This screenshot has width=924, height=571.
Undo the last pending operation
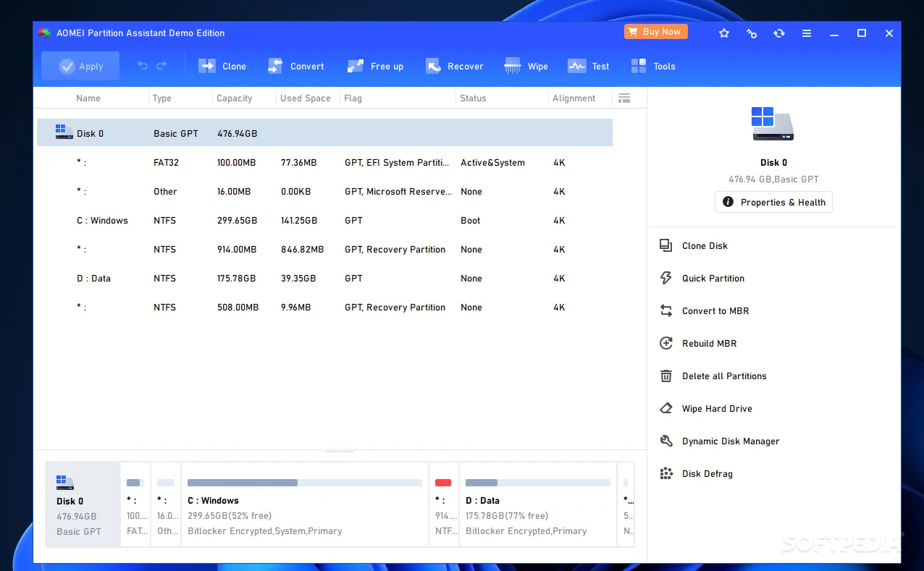click(x=143, y=66)
